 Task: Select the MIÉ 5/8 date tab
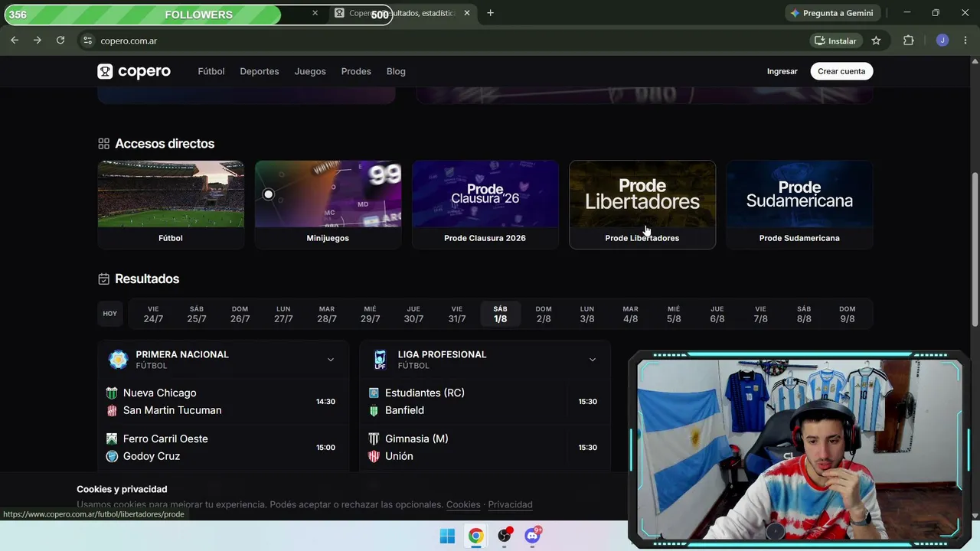[x=674, y=314]
